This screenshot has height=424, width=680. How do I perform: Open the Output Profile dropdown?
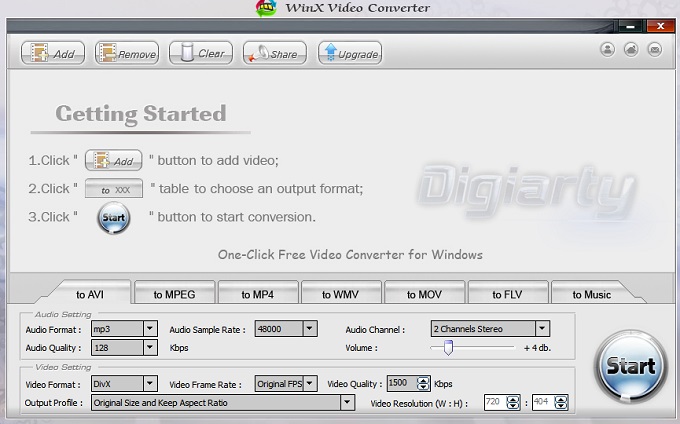(x=223, y=403)
